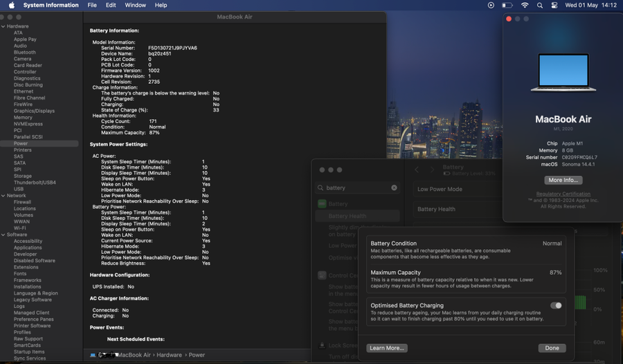The height and width of the screenshot is (364, 623).
Task: Click the Now Playing icon in menu bar
Action: [491, 5]
